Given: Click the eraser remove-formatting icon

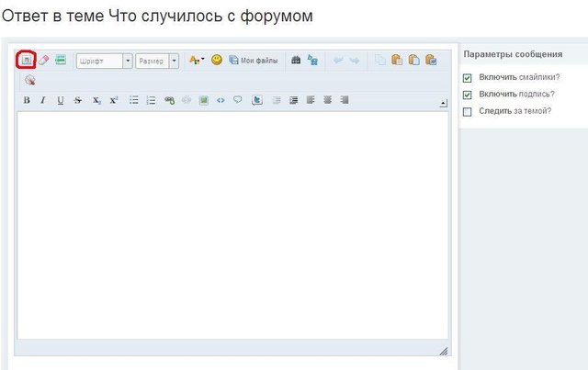Looking at the screenshot, I should coord(43,60).
